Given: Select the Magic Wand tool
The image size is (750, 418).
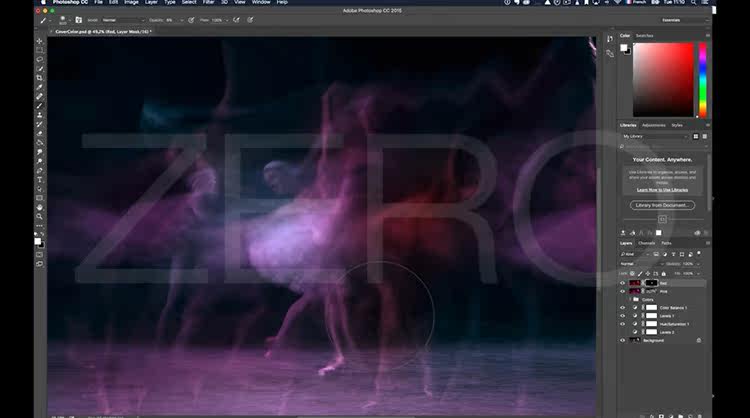Looking at the screenshot, I should [39, 69].
